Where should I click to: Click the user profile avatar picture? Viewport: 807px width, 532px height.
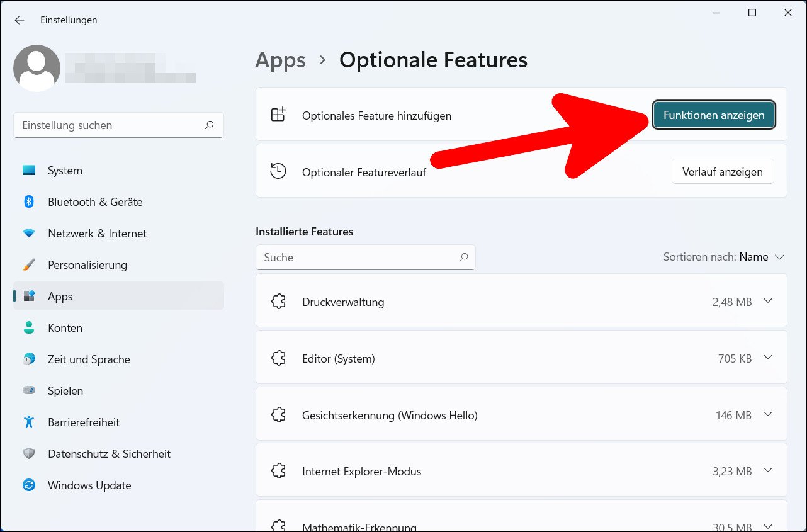click(37, 68)
